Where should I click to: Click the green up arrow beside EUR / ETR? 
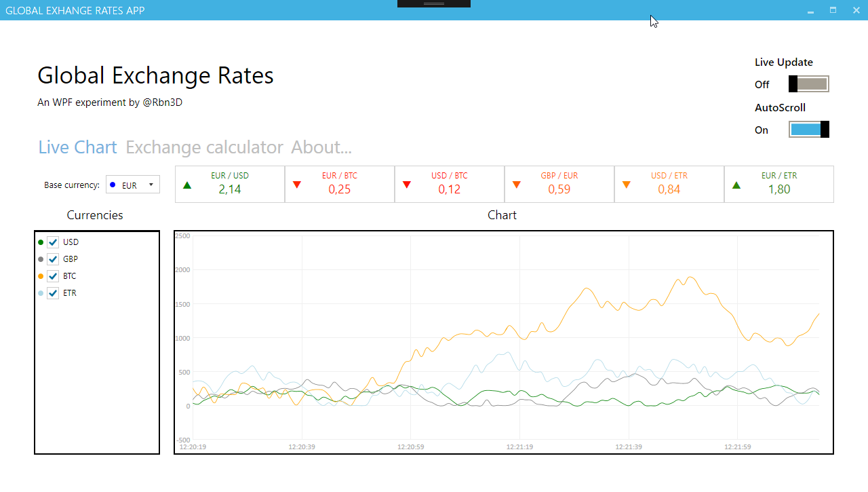[x=736, y=185]
